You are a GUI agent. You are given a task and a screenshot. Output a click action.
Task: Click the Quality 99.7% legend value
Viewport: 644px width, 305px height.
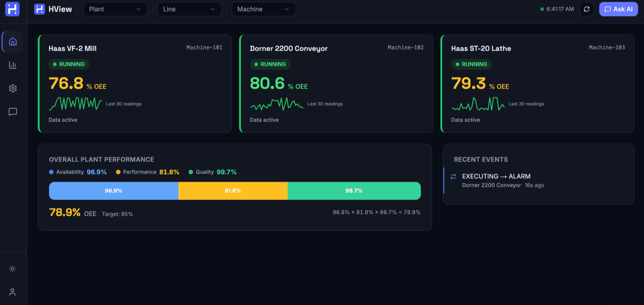226,172
